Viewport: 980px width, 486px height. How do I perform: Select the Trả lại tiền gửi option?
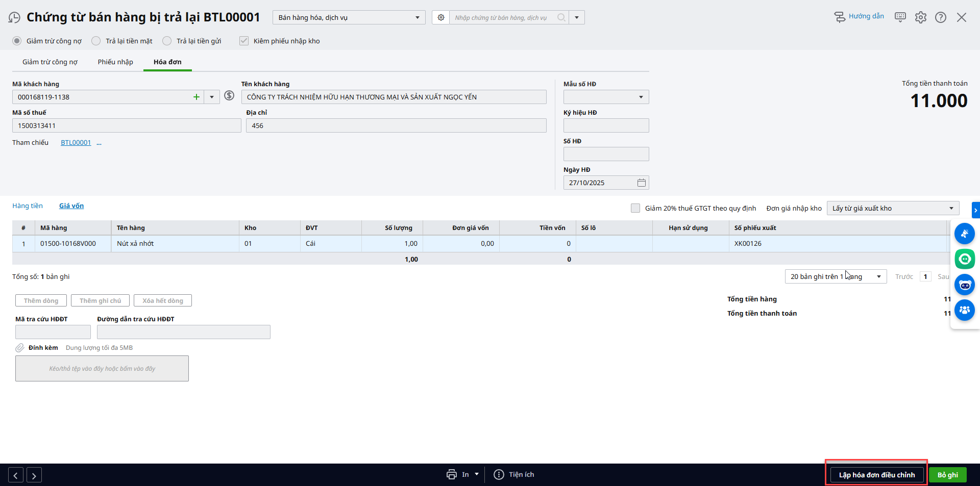(x=167, y=41)
